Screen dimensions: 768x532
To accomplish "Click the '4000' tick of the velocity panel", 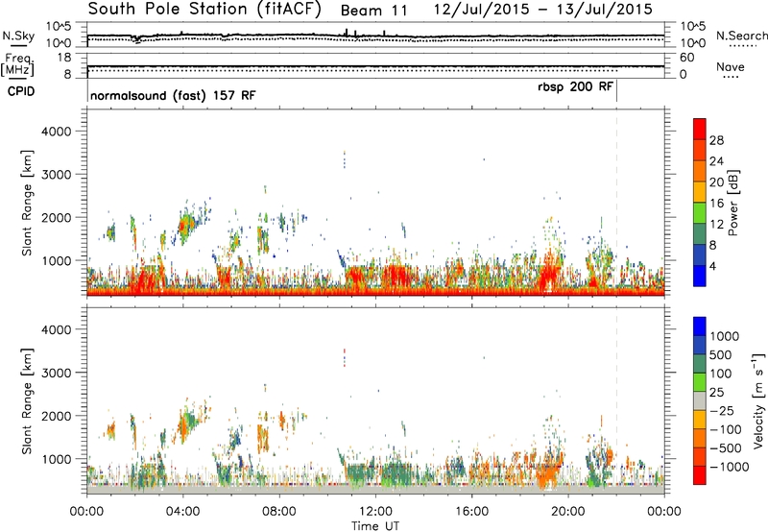I will [x=56, y=329].
